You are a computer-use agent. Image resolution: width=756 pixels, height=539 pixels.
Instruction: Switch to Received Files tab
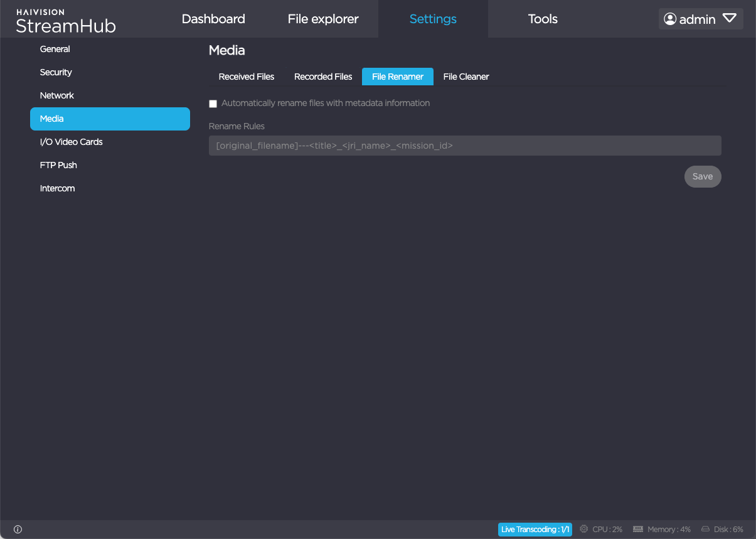[x=247, y=77]
